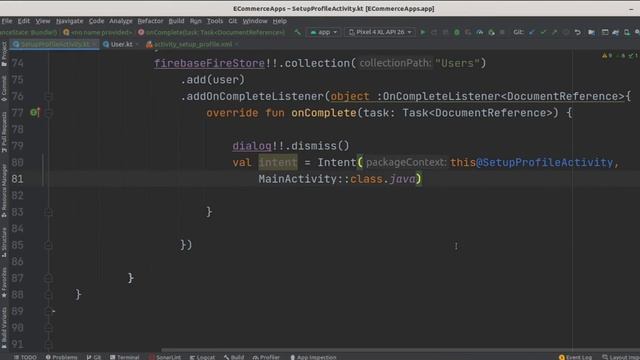Click fold end marker at line 85
The image size is (640, 360).
pos(48,245)
